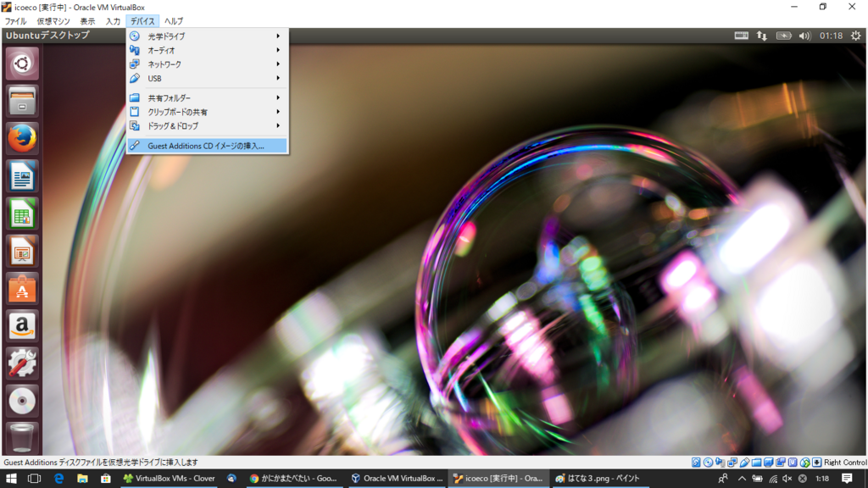Screen dimensions: 868x488
Task: Open the Files manager in launcher
Action: 22,102
